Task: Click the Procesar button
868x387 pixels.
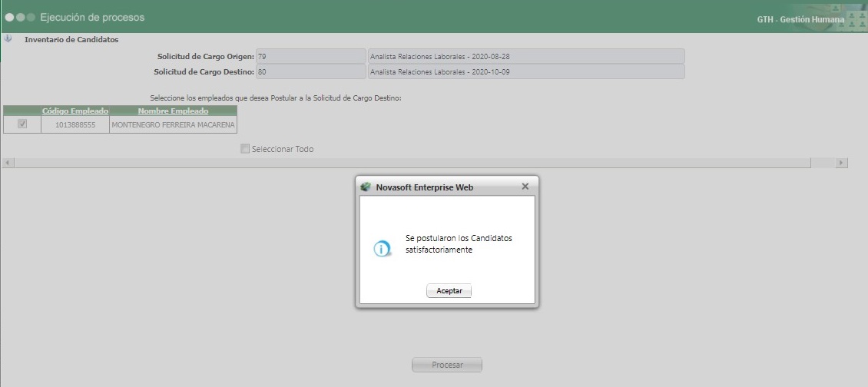Action: 447,365
